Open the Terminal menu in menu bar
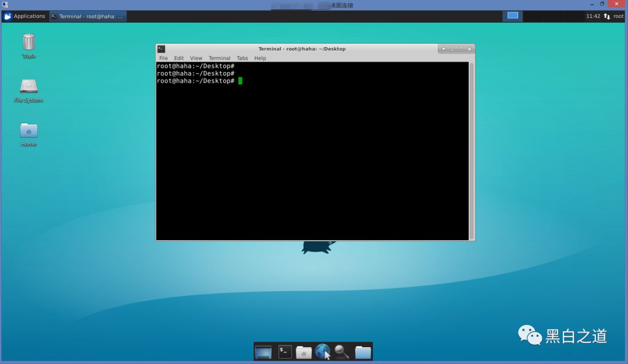The image size is (628, 364). 219,58
